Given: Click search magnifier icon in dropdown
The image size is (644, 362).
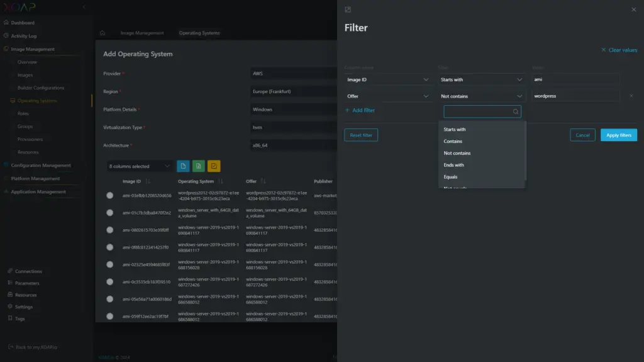Looking at the screenshot, I should point(516,111).
